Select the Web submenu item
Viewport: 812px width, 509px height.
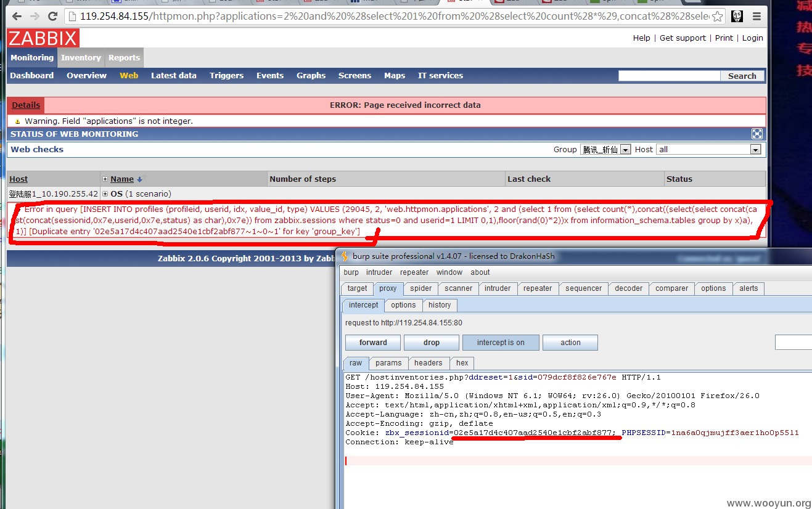(x=129, y=76)
